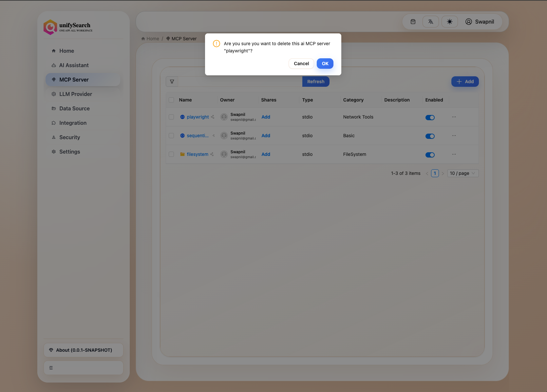Viewport: 547px width, 392px height.
Task: Toggle the filesystem enabled switch
Action: (x=430, y=155)
